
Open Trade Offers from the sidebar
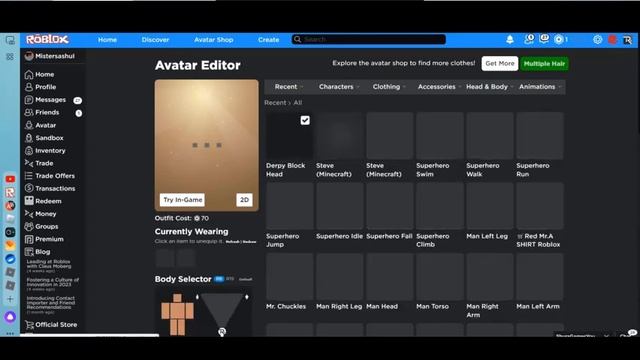point(50,176)
